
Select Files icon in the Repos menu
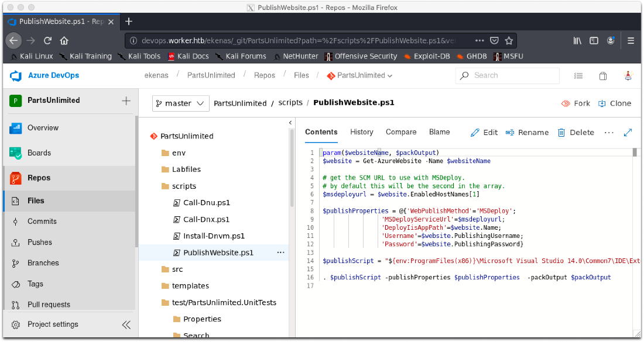(x=15, y=201)
